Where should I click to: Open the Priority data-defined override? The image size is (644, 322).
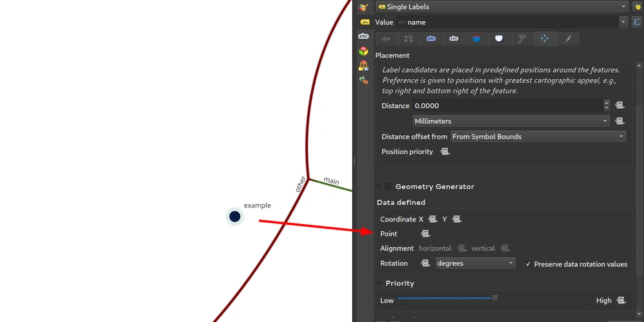pos(621,300)
